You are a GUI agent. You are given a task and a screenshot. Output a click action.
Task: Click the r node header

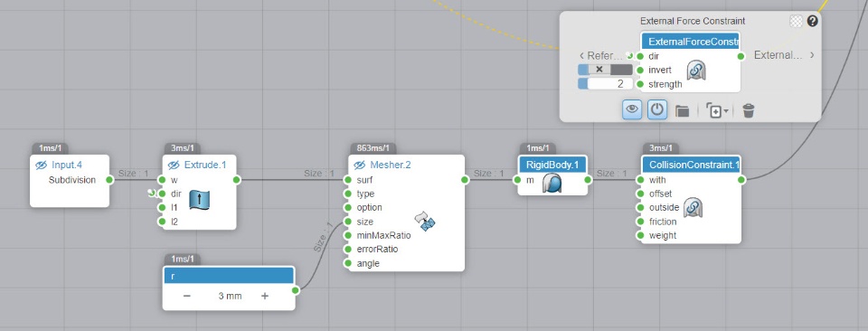(x=228, y=275)
